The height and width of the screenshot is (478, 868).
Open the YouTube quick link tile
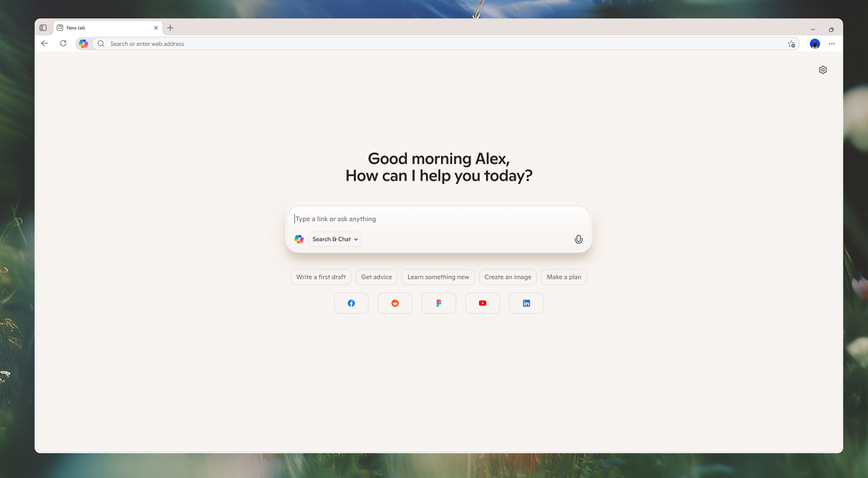(483, 303)
